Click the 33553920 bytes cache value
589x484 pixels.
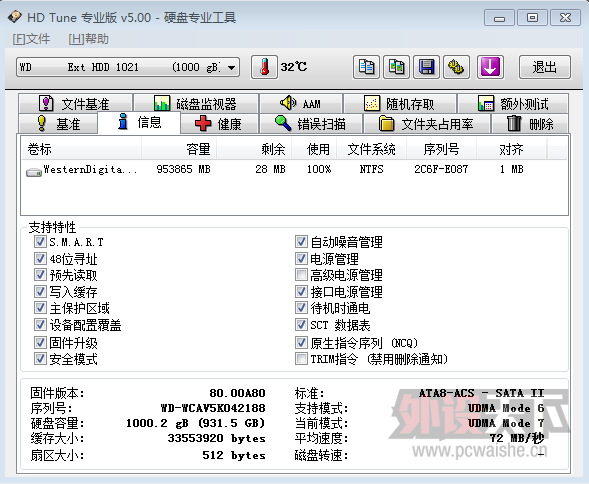tap(217, 439)
